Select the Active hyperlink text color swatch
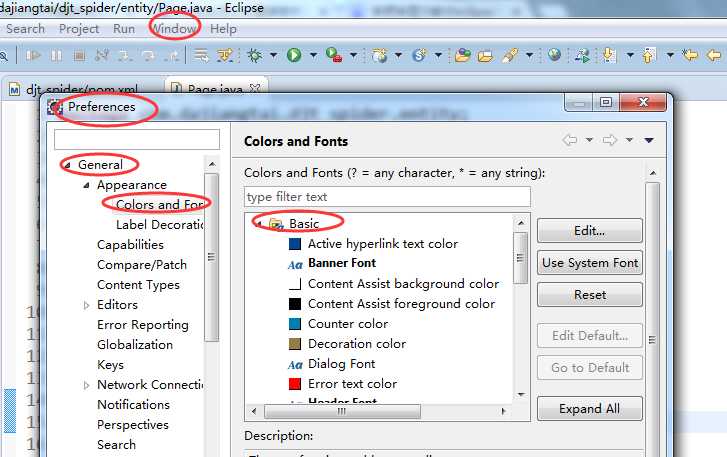 [295, 244]
